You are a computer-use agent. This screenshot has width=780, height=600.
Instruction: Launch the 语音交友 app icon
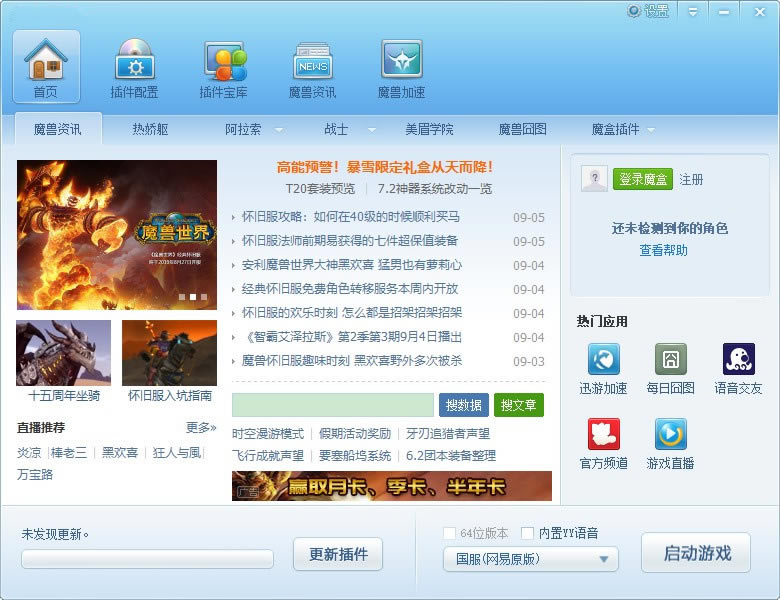(739, 359)
